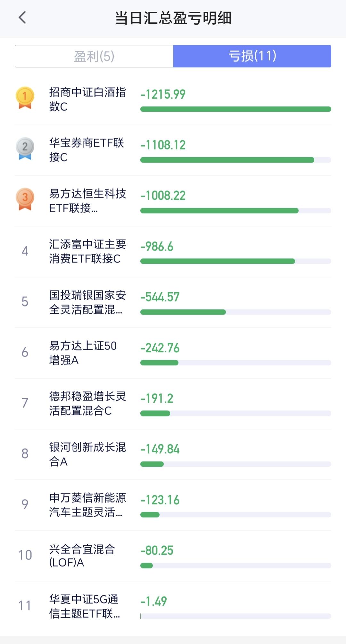Image resolution: width=346 pixels, height=644 pixels.
Task: Click the -1215.99 loss progress bar
Action: coord(236,109)
